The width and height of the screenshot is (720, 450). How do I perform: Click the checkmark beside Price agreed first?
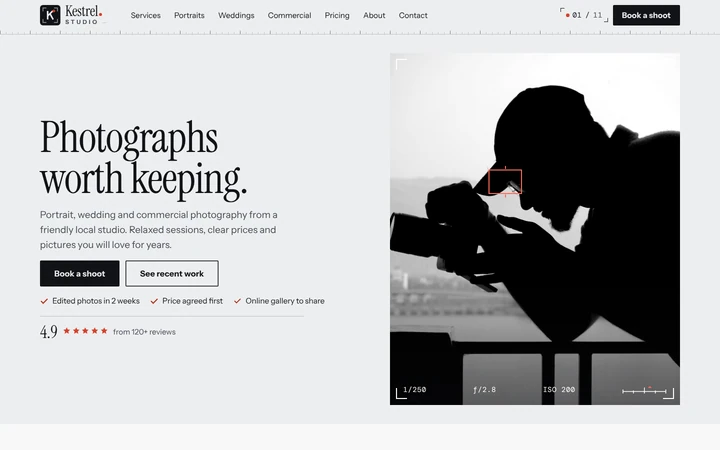154,301
